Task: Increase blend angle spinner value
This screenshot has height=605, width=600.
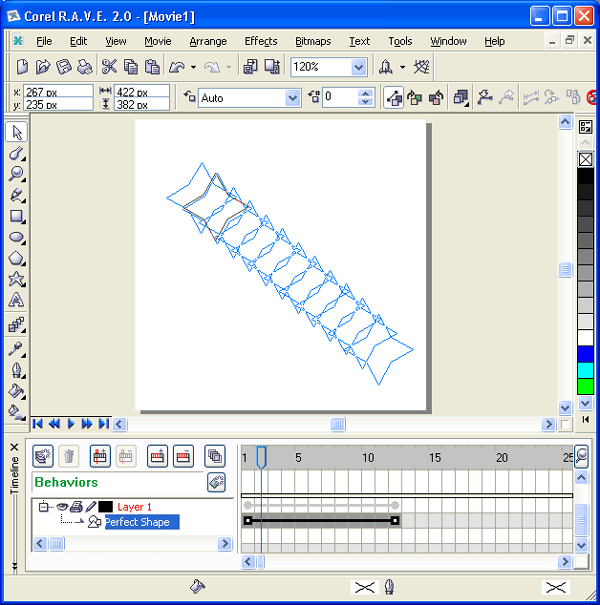Action: (x=365, y=93)
